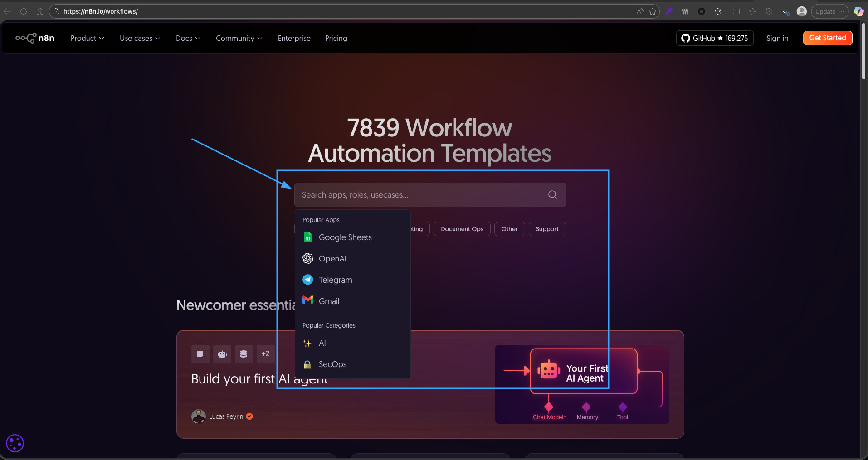
Task: Open the Your First AI Agent thumbnail
Action: [582, 384]
